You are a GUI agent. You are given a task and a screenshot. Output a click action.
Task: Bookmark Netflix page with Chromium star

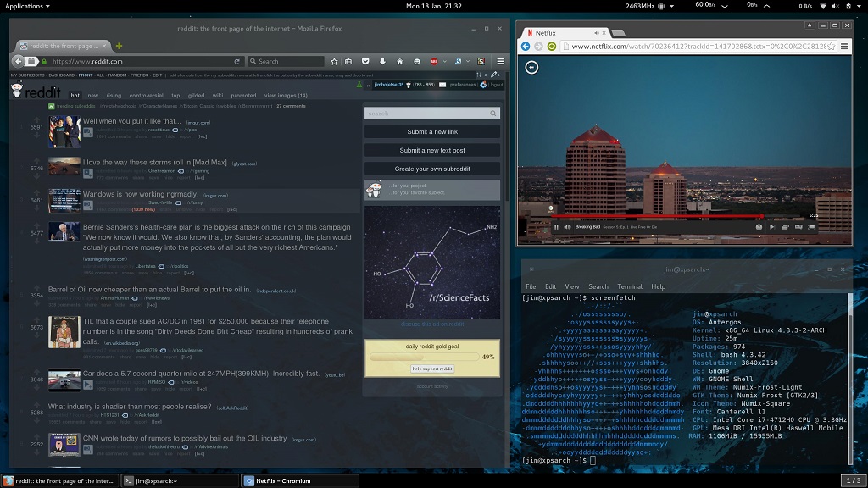831,47
